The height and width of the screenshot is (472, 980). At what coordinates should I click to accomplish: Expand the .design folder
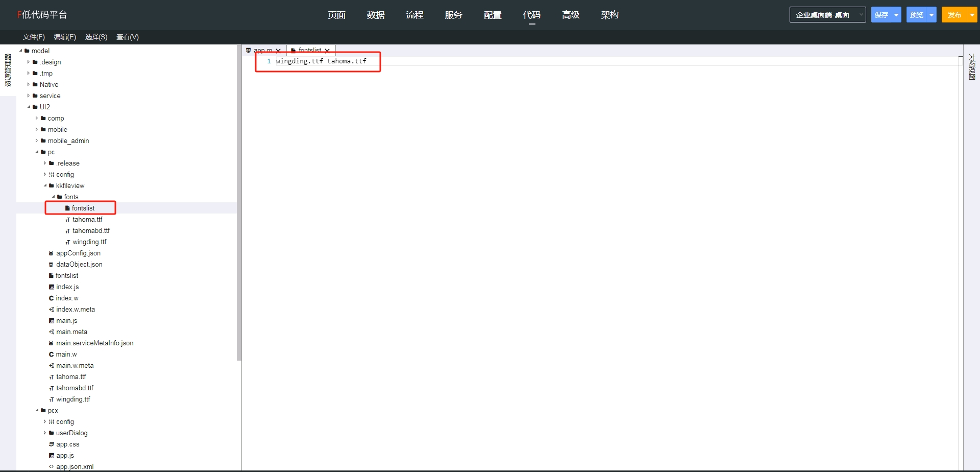tap(29, 62)
